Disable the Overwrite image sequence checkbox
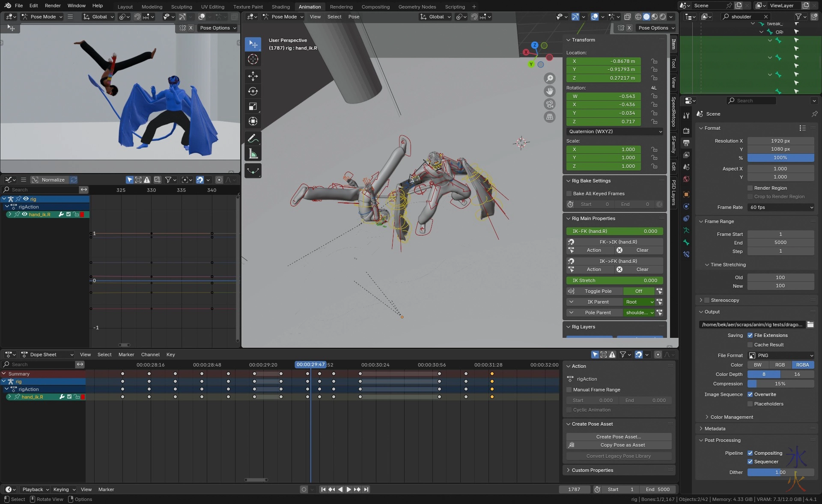This screenshot has width=822, height=504. [750, 394]
